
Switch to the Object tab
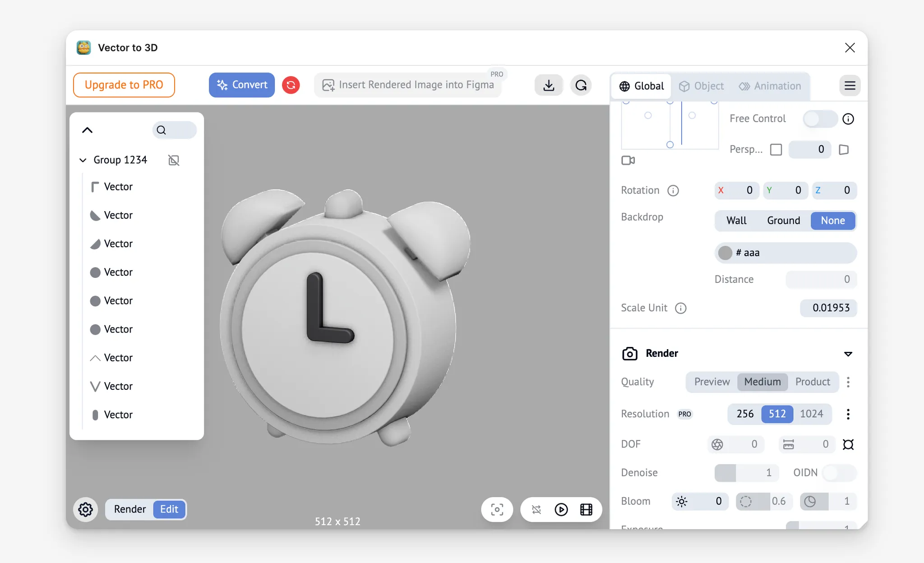click(x=702, y=86)
